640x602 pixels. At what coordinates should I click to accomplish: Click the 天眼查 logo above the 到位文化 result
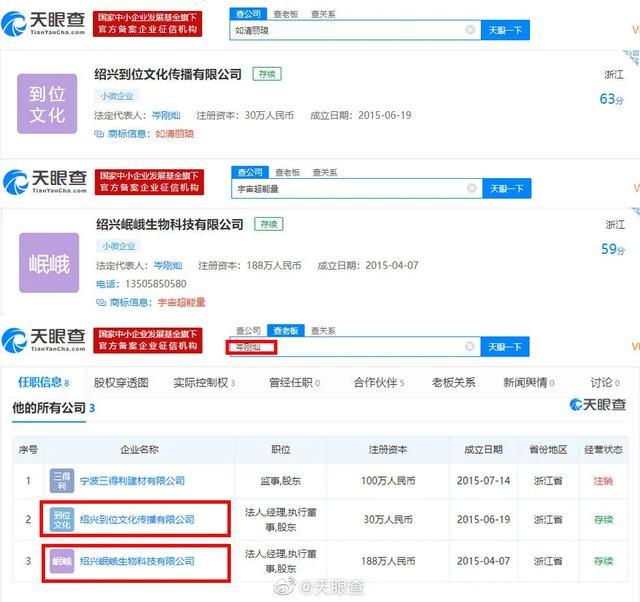[x=43, y=24]
